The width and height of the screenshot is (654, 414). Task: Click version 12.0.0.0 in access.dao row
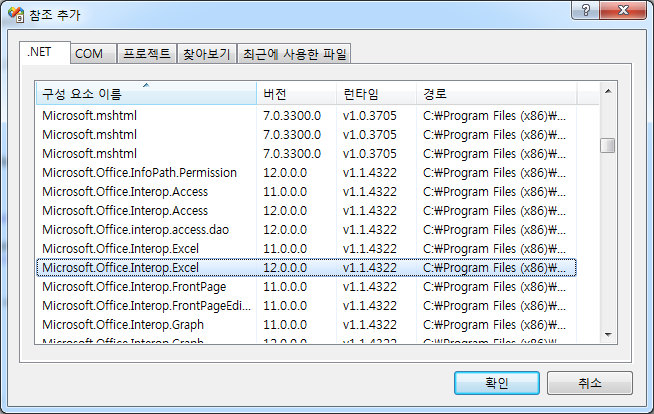point(285,230)
